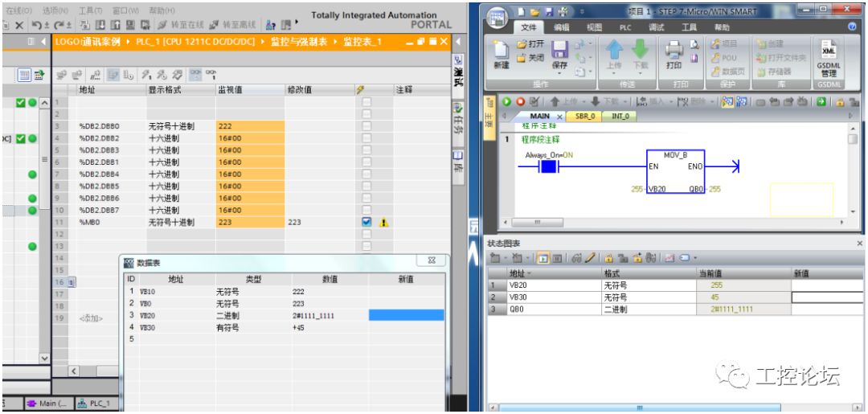This screenshot has height=414, width=868.
Task: Open the 调试 ribbon tab
Action: pos(657,27)
